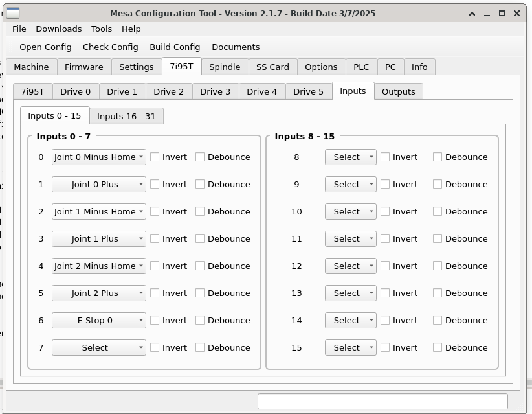Open the Downloads menu

point(59,29)
